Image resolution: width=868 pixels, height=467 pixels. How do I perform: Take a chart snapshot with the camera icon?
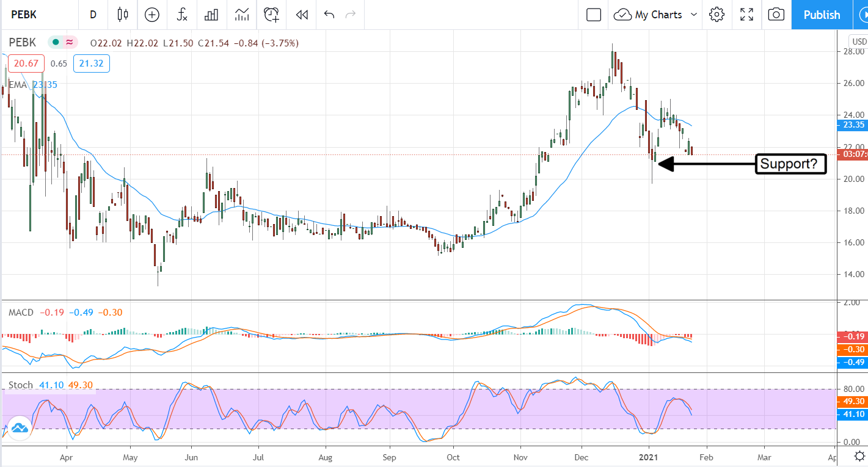pyautogui.click(x=776, y=15)
